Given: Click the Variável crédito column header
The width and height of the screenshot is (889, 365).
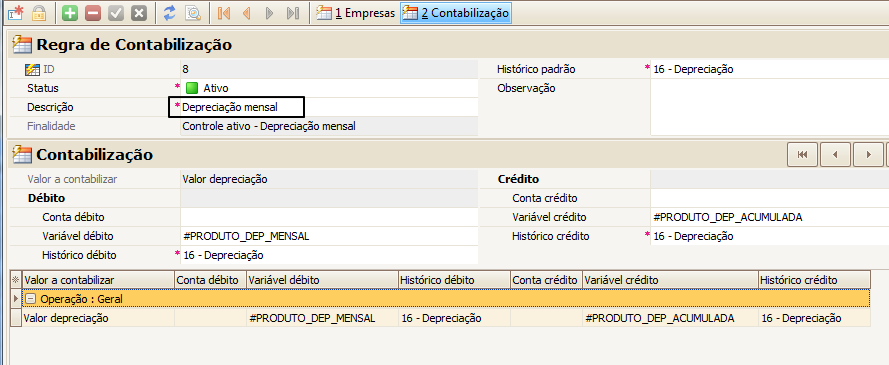Looking at the screenshot, I should 670,280.
